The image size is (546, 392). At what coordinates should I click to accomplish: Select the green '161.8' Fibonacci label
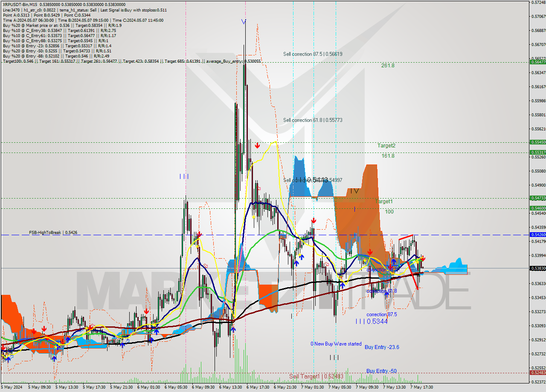tap(388, 156)
